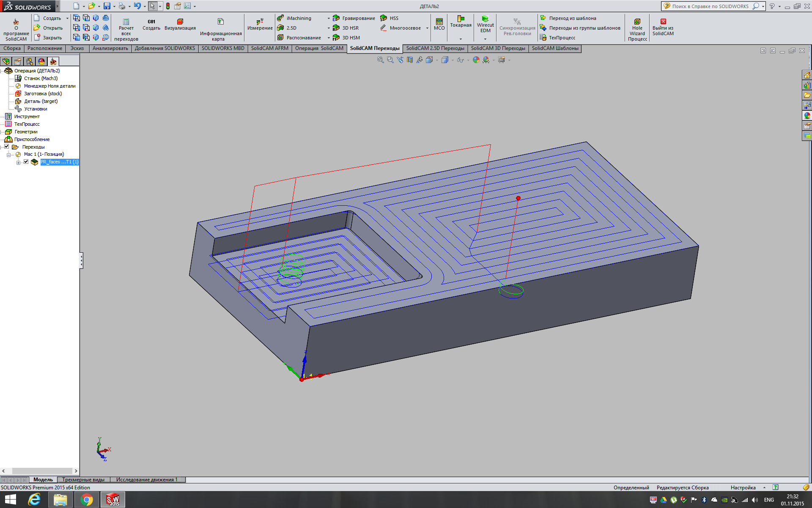Expand the PR_faces T1 operation node

point(18,162)
